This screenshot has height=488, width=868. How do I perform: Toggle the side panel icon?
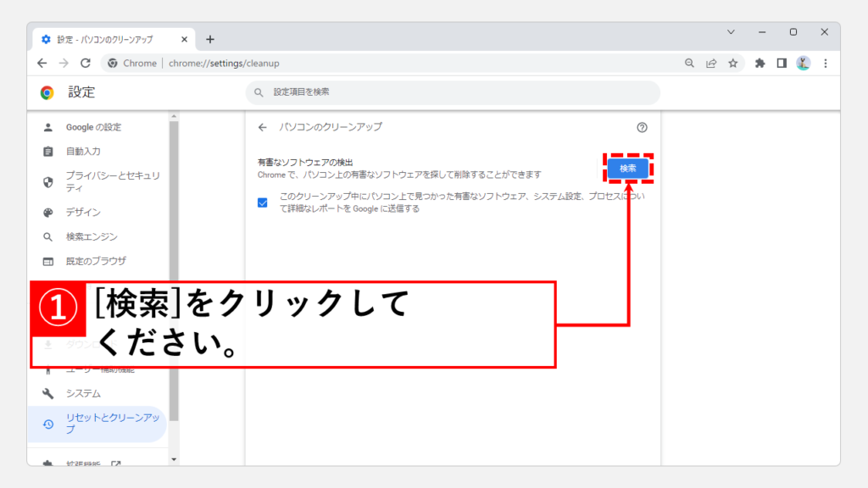tap(782, 63)
